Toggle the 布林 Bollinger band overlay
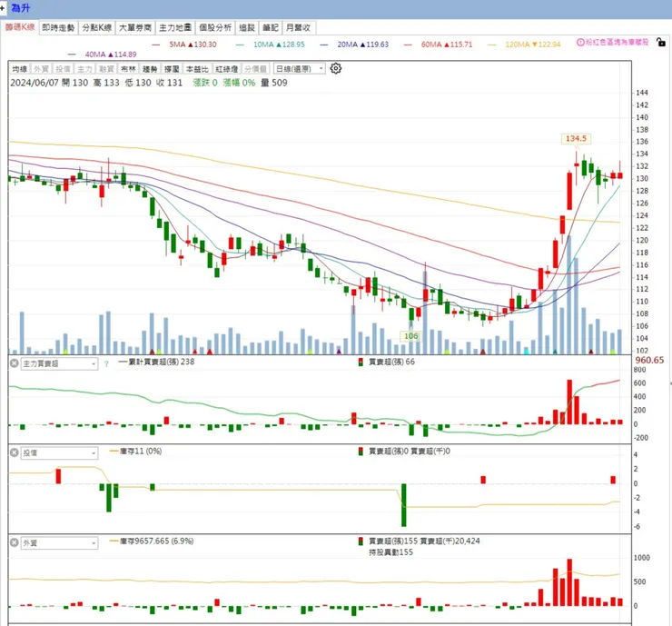Screen dimensions: 672x626 (x=128, y=69)
